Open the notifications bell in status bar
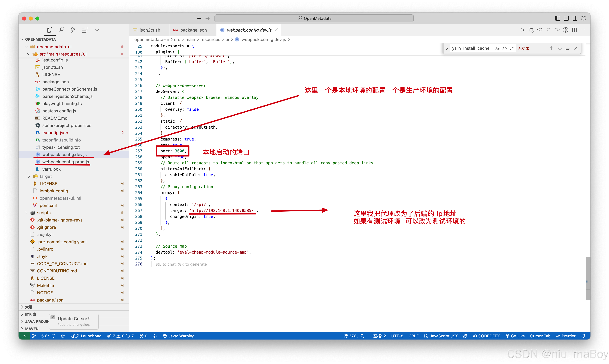609x364 pixels. [584, 336]
